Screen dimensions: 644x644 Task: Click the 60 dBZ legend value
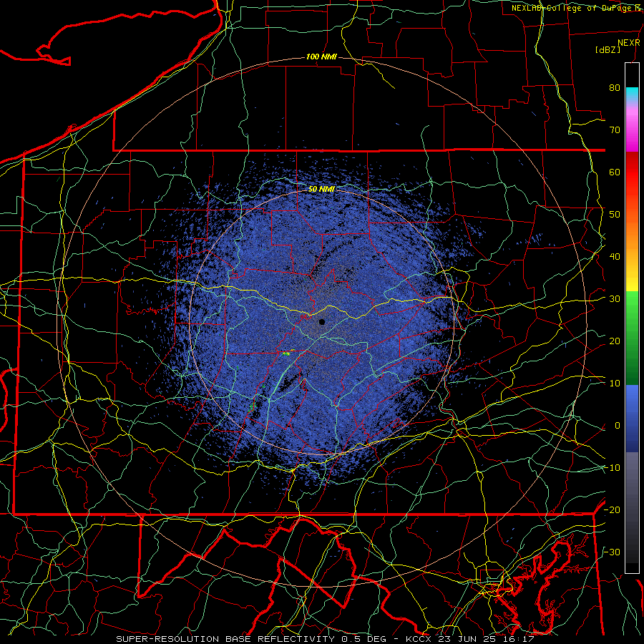[615, 172]
